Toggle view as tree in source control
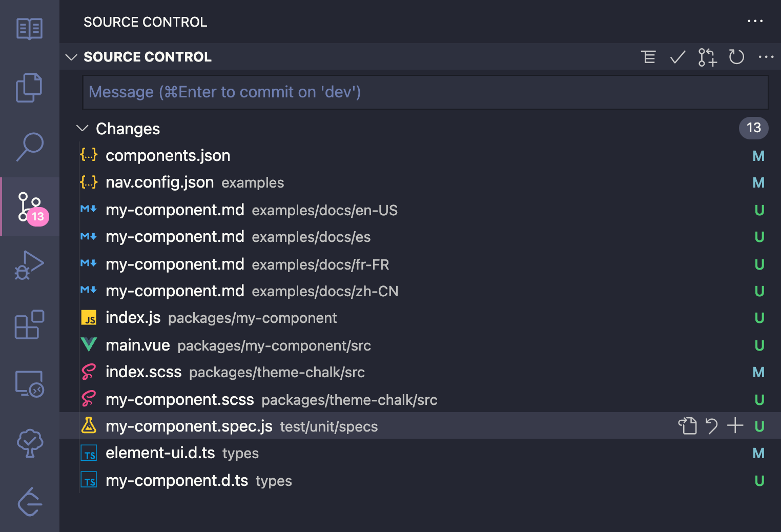Viewport: 781px width, 532px height. coord(648,57)
